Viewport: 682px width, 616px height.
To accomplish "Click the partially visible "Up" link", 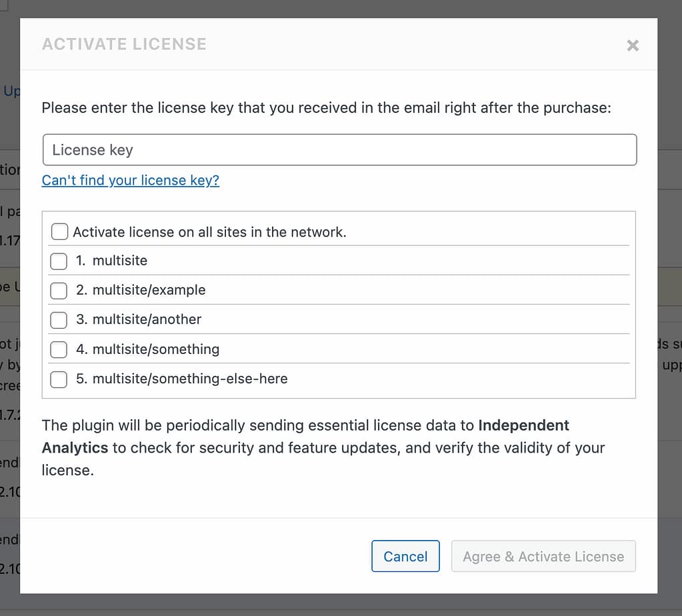I will 13,91.
